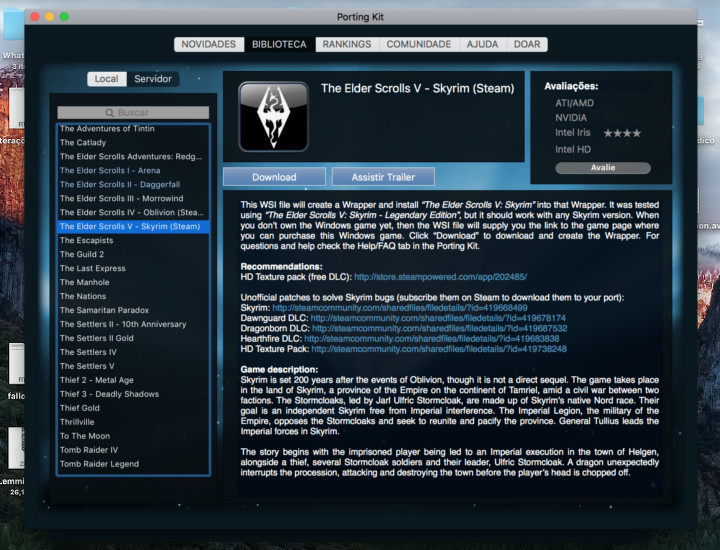This screenshot has height=550, width=720.
Task: Select Thief 2 - Metal Age
Action: (133, 381)
